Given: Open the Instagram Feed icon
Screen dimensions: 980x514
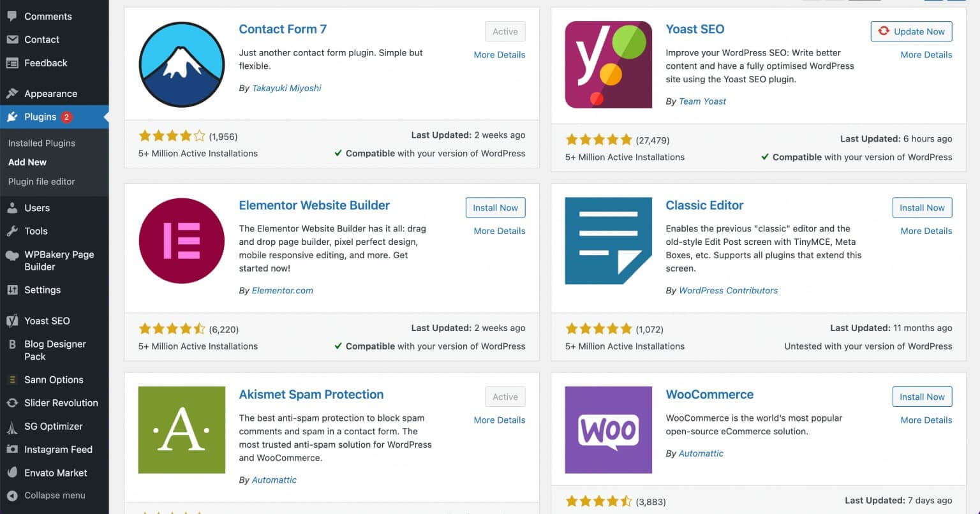Looking at the screenshot, I should (x=13, y=449).
